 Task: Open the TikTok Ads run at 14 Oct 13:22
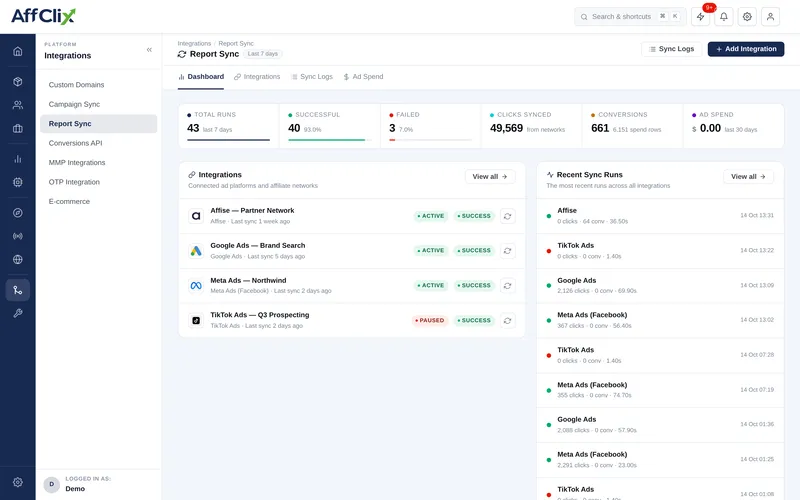660,251
